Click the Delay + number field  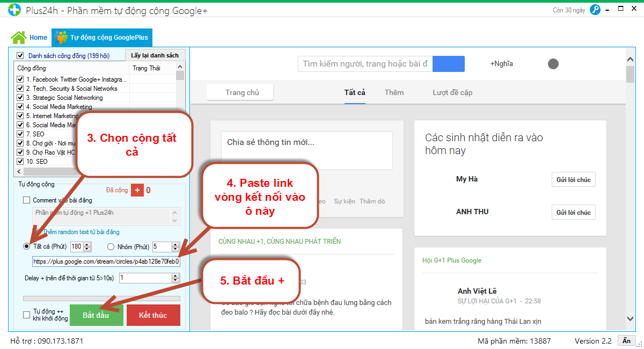point(145,278)
